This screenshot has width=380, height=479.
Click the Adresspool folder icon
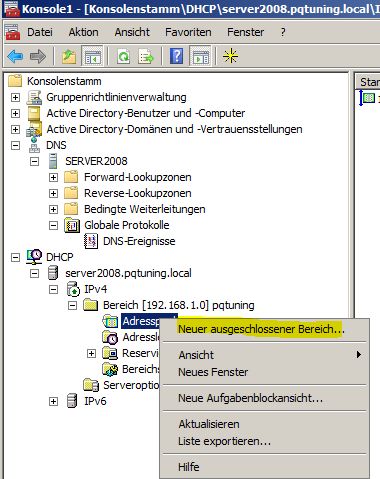click(110, 321)
